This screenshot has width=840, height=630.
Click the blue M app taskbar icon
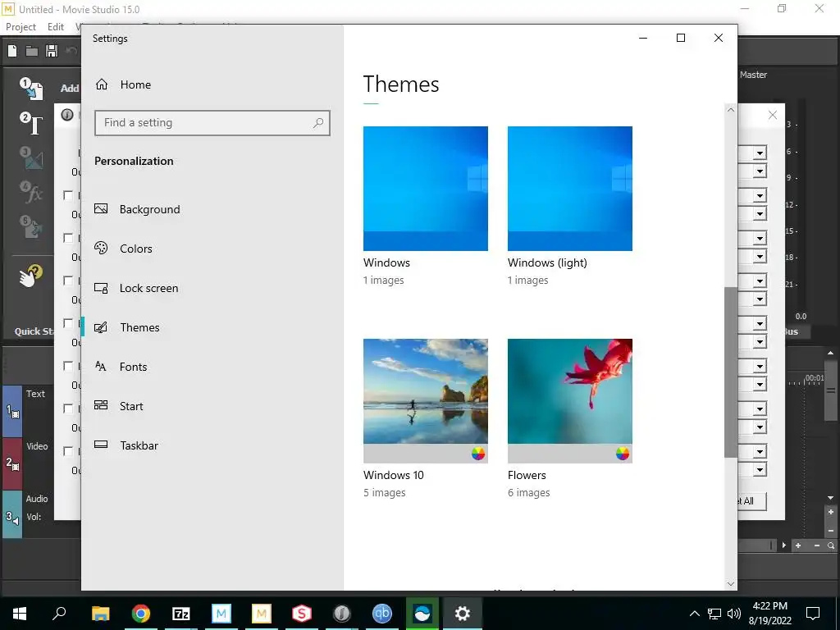coord(221,614)
